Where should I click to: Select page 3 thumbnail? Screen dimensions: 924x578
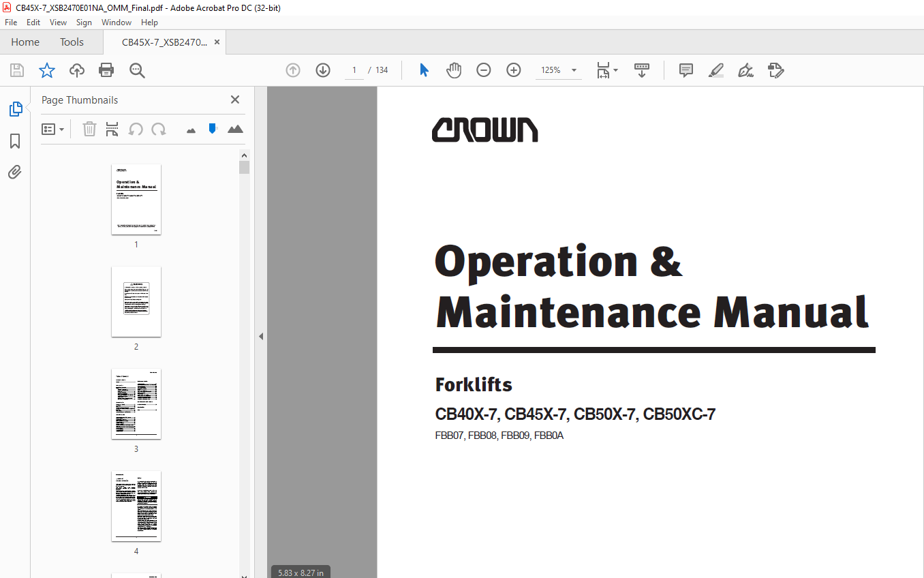pyautogui.click(x=136, y=404)
